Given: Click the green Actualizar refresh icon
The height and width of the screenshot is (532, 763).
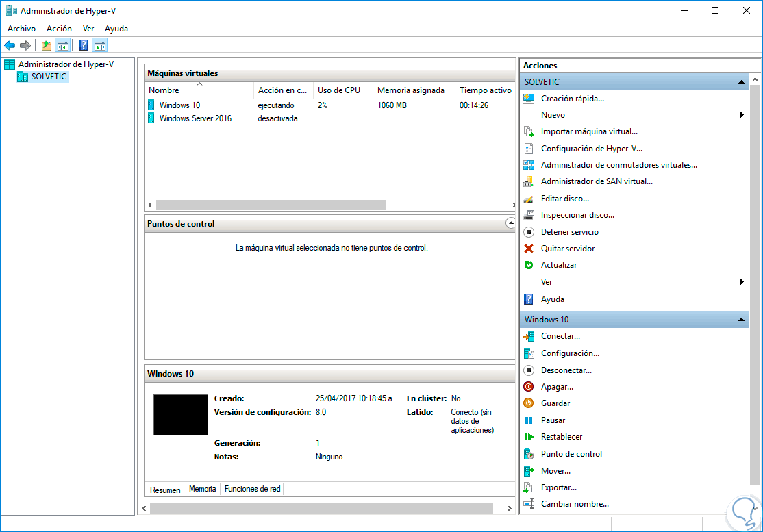Looking at the screenshot, I should [x=529, y=265].
